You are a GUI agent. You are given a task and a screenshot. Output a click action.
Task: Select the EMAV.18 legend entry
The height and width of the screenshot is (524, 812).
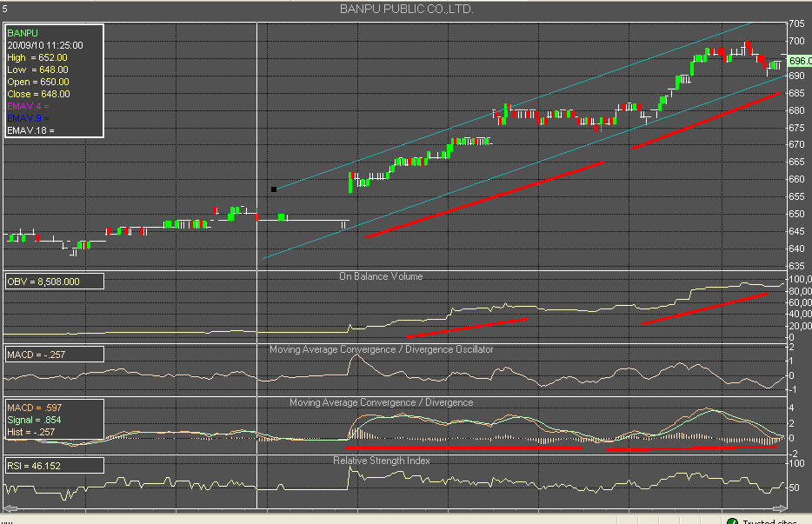pos(30,130)
